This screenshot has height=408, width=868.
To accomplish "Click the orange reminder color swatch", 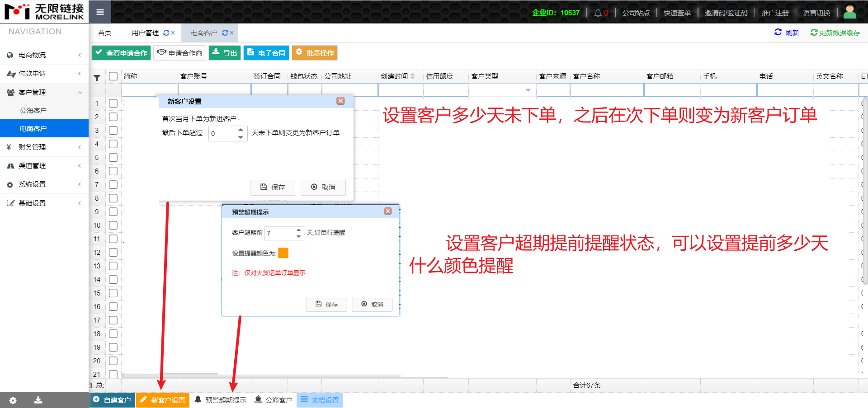I will (x=283, y=253).
